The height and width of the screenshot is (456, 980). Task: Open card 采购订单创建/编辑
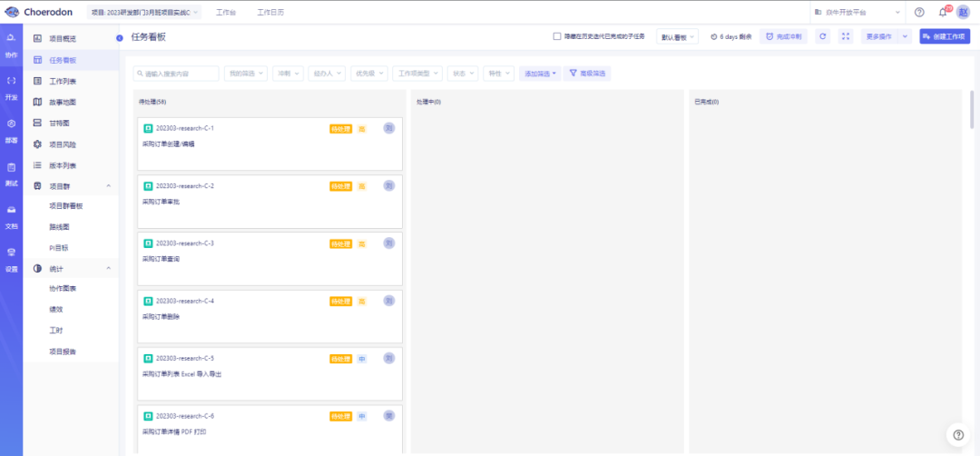tap(269, 144)
